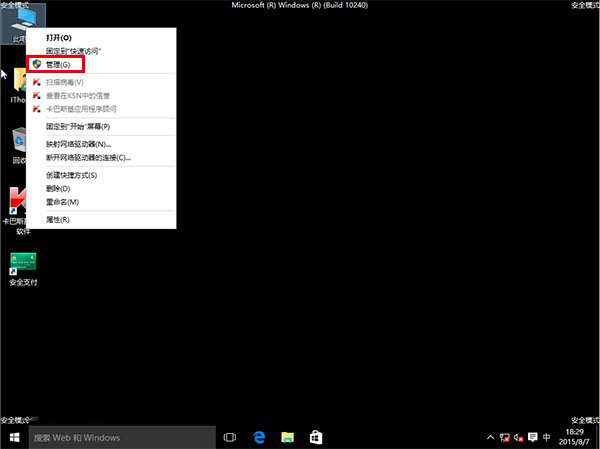Click the Task View taskbar icon
The width and height of the screenshot is (600, 449).
tap(230, 437)
